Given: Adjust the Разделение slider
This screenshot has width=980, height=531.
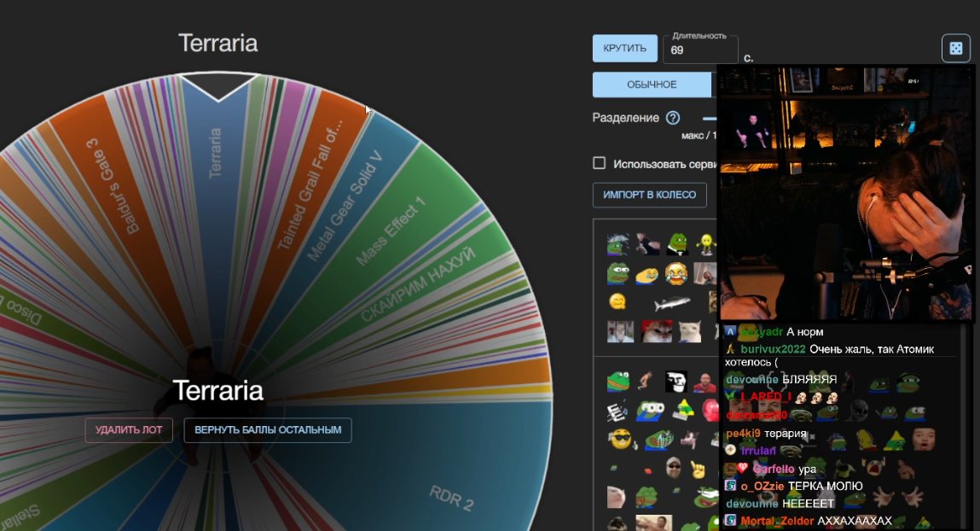Looking at the screenshot, I should coord(710,118).
